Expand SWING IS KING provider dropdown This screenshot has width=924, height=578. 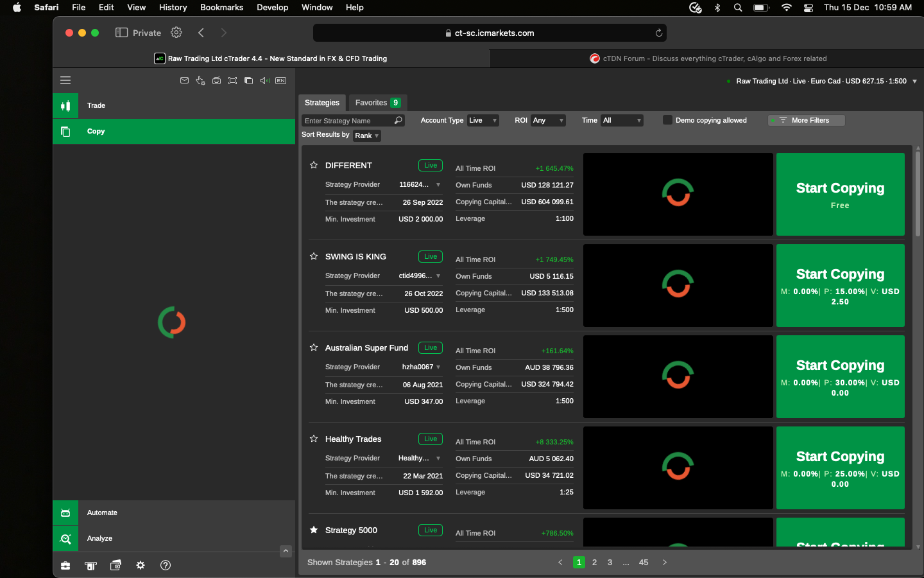tap(438, 276)
